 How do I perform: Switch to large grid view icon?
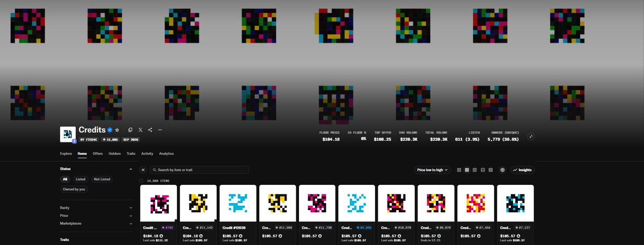pyautogui.click(x=459, y=170)
